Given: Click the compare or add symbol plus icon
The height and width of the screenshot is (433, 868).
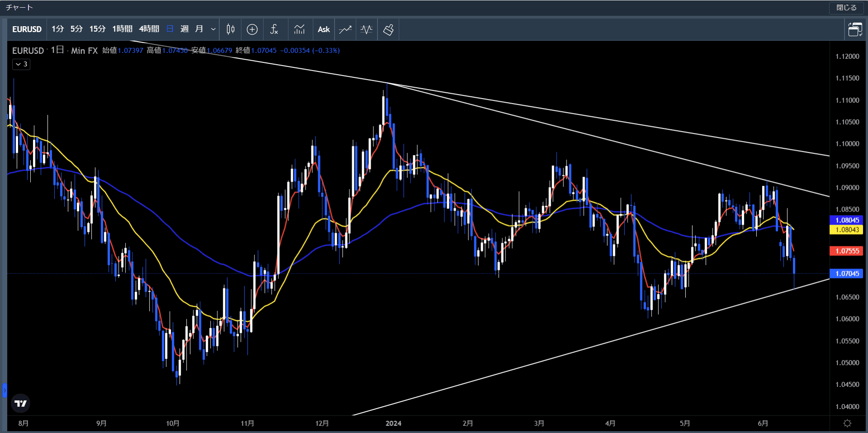Looking at the screenshot, I should [x=252, y=29].
